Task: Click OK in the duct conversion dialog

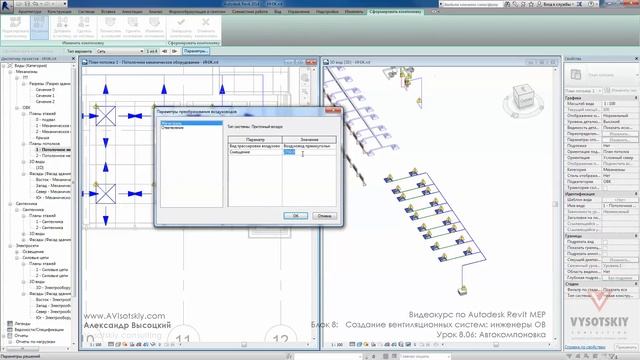Action: point(296,216)
